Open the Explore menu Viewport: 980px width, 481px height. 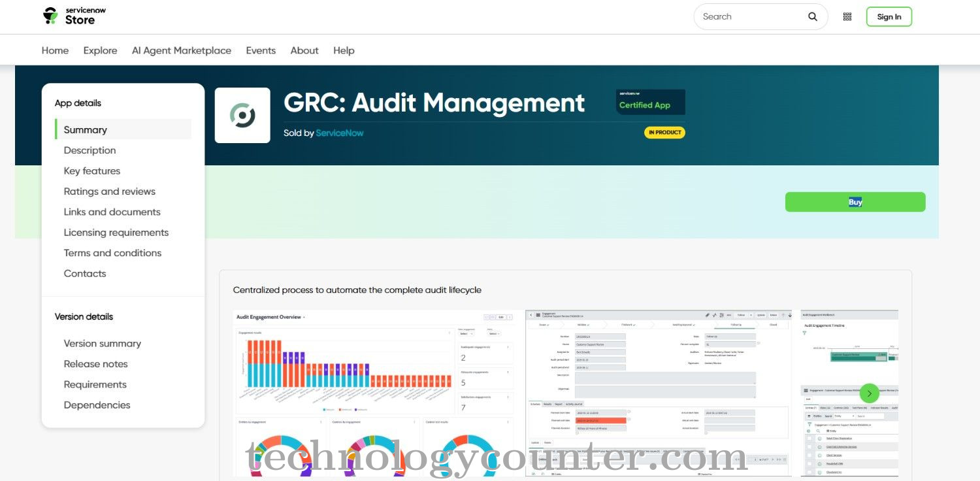click(x=100, y=50)
